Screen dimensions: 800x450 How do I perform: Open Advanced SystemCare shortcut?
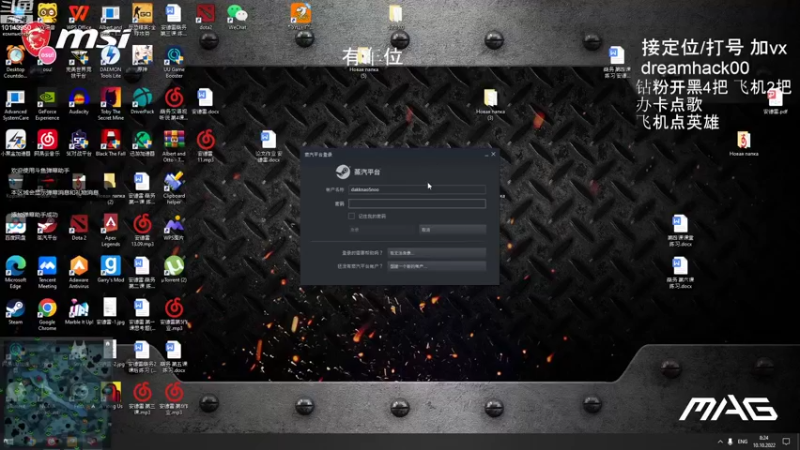(15, 105)
